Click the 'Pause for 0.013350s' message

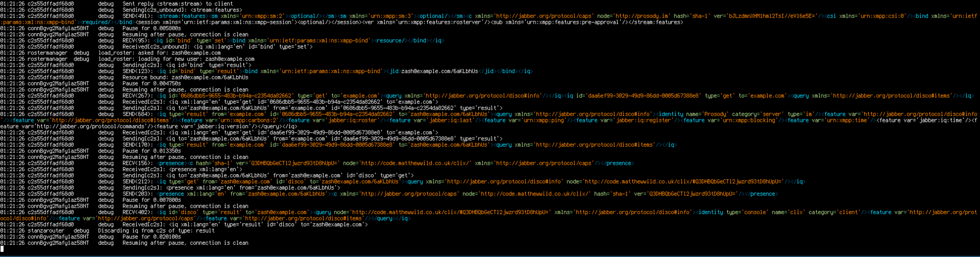(x=152, y=151)
